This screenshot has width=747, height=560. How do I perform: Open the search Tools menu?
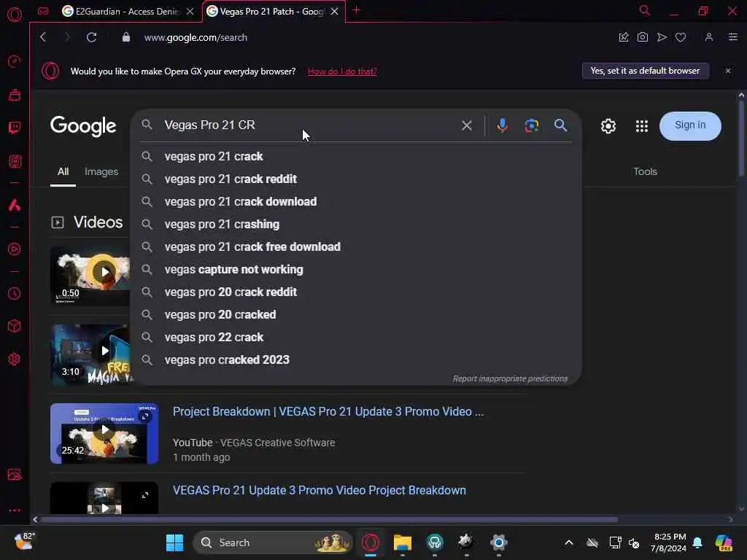pos(645,171)
